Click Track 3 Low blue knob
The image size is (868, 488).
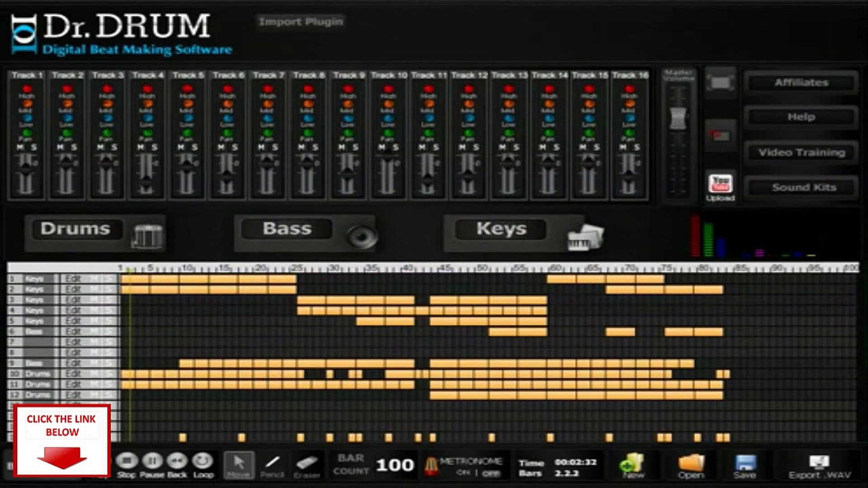tap(107, 118)
